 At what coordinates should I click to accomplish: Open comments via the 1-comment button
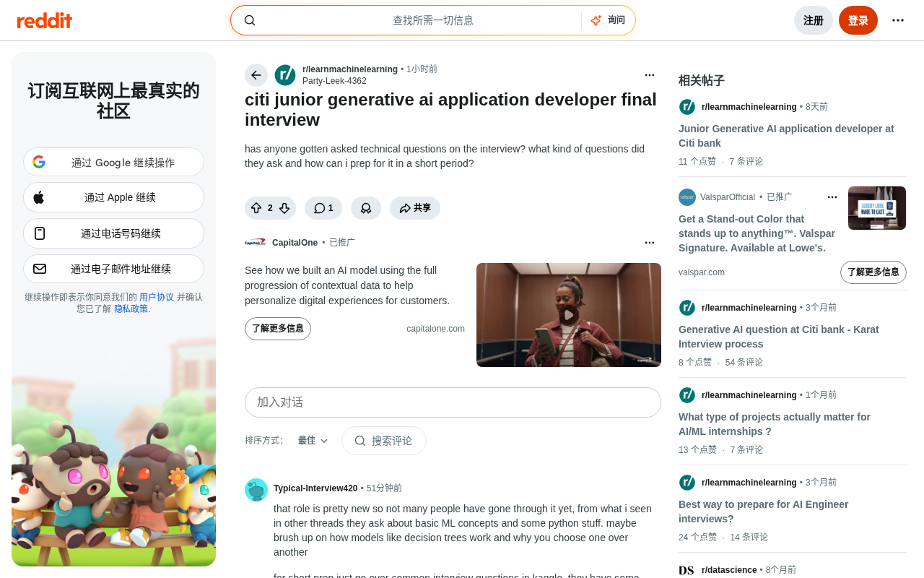click(323, 208)
